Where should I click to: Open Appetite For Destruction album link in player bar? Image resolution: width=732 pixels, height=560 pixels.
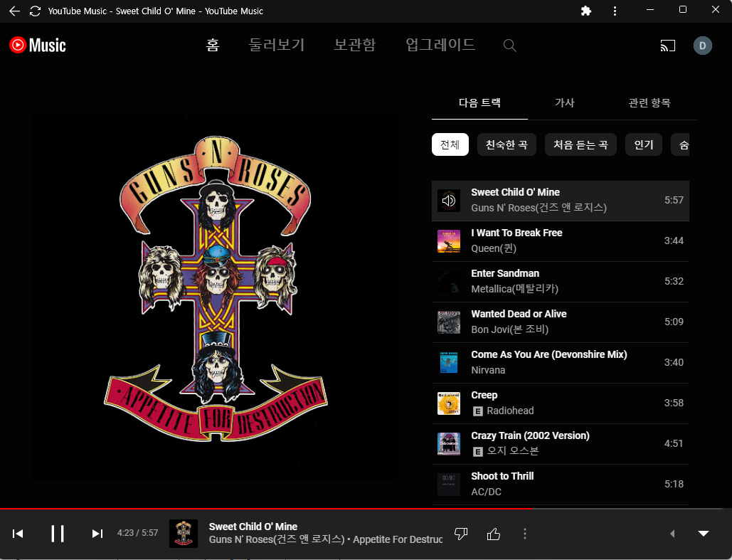(x=398, y=539)
